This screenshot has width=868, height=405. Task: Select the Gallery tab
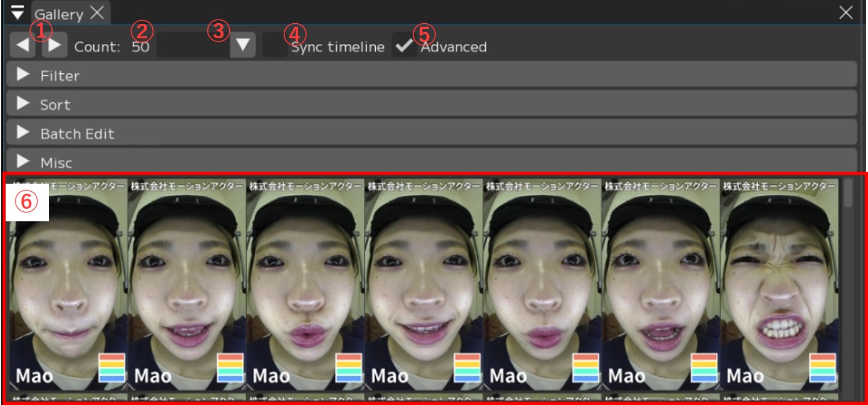tap(59, 14)
